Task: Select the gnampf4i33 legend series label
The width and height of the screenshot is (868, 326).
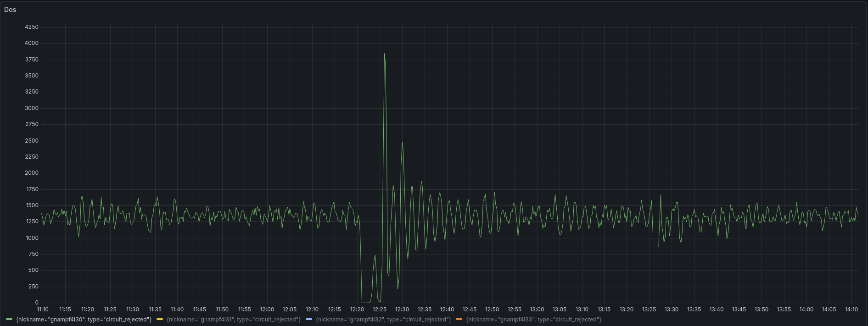Action: click(x=533, y=320)
